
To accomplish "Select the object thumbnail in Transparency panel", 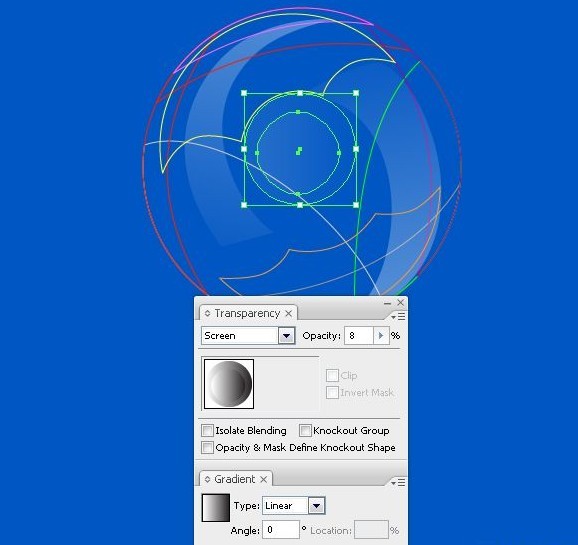I will point(229,384).
